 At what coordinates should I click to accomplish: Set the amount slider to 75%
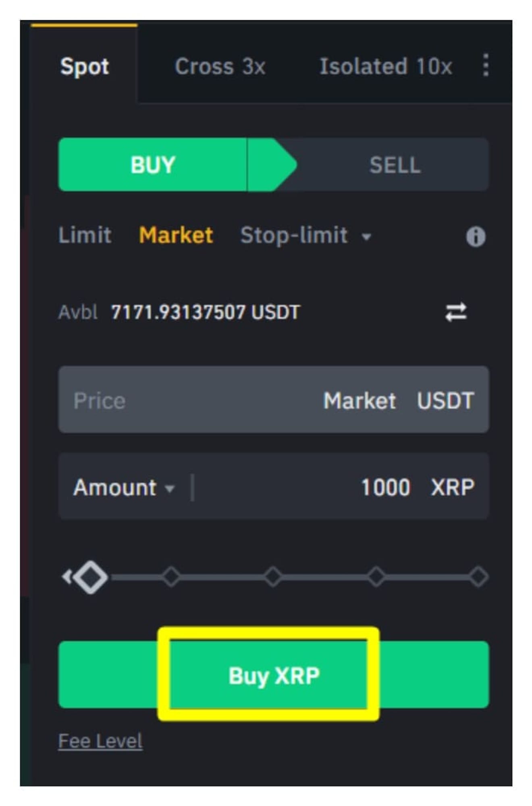tap(376, 577)
